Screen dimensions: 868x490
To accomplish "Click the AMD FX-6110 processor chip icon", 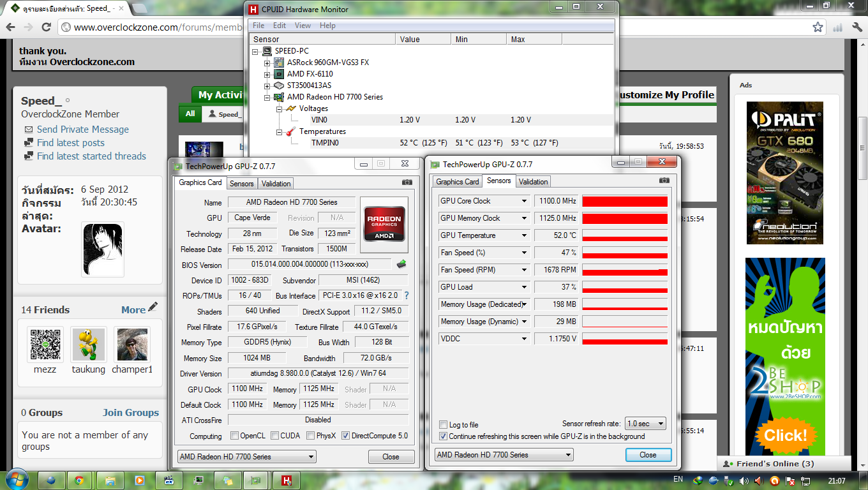I will [279, 74].
